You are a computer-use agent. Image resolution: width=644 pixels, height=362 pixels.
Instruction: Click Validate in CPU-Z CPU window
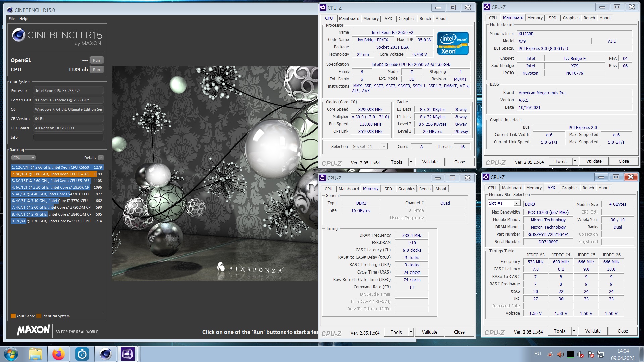(430, 162)
